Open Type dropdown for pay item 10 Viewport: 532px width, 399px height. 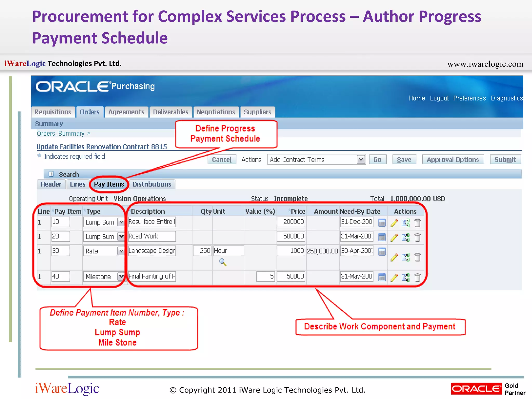pos(121,222)
